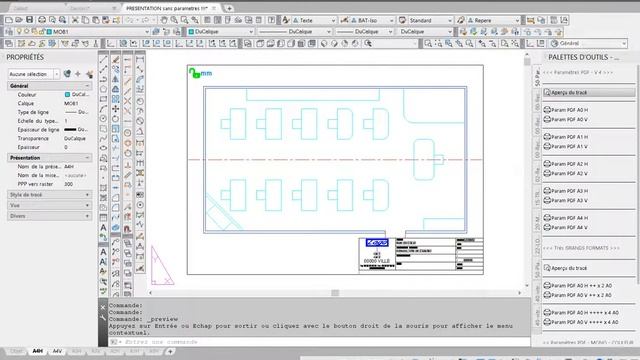
Task: Select the Rectangle draw tool
Action: pos(103,99)
